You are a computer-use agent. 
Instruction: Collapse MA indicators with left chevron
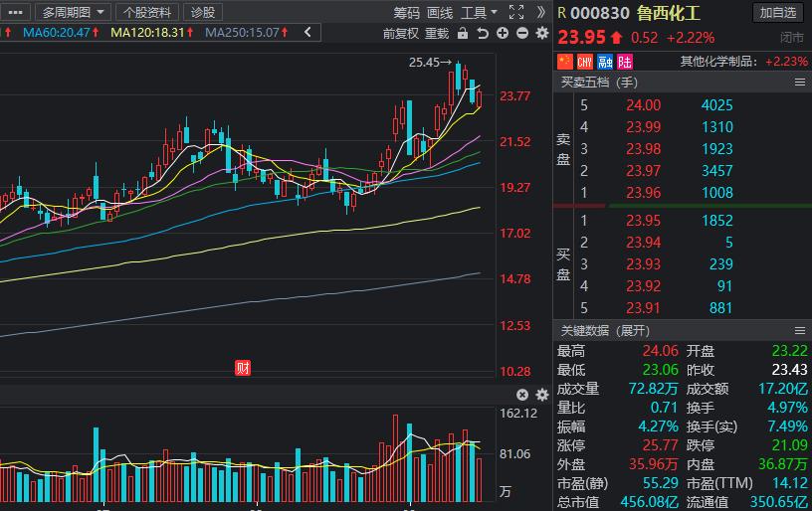coord(306,33)
